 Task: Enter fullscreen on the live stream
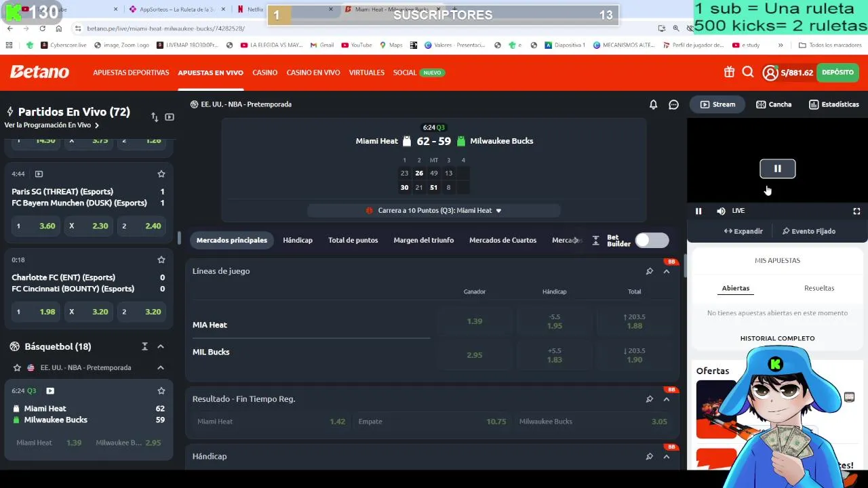[x=856, y=211]
